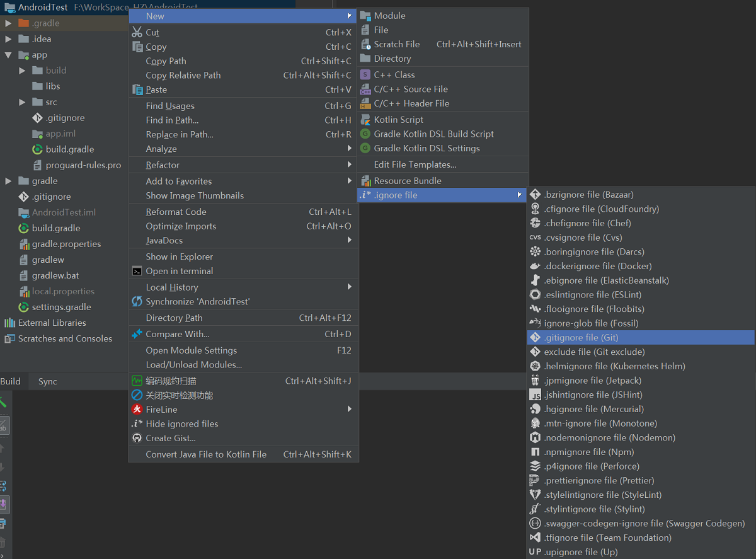This screenshot has height=559, width=756.
Task: Select AndroidTest.iml file in tree
Action: point(64,212)
